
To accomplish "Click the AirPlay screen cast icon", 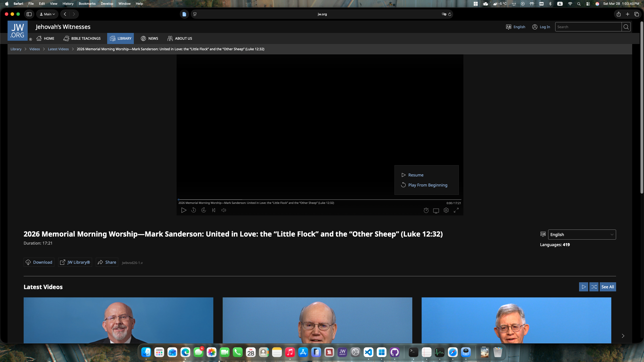I will [436, 211].
